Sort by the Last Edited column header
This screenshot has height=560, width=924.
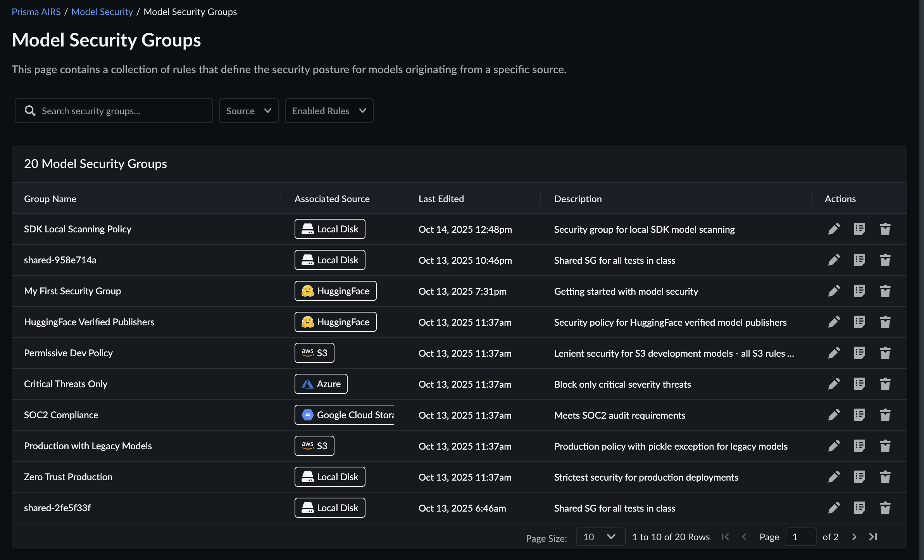[x=441, y=199]
